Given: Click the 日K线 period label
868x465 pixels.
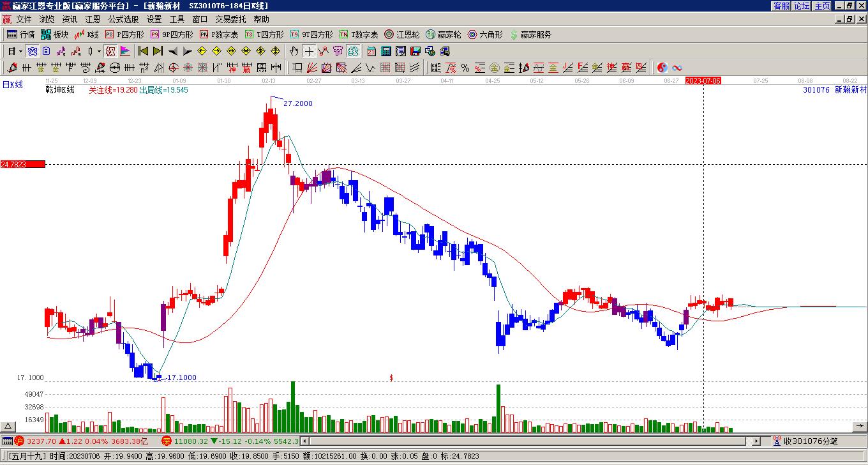Looking at the screenshot, I should coord(12,84).
